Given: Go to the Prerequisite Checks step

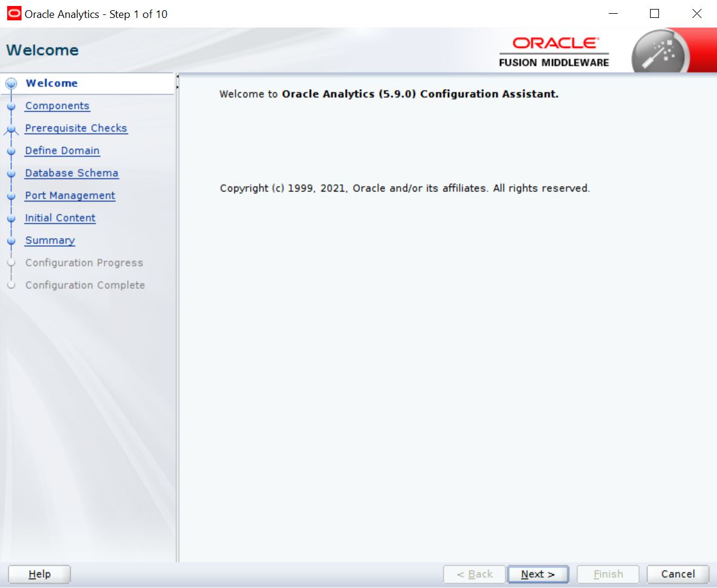Looking at the screenshot, I should [76, 128].
